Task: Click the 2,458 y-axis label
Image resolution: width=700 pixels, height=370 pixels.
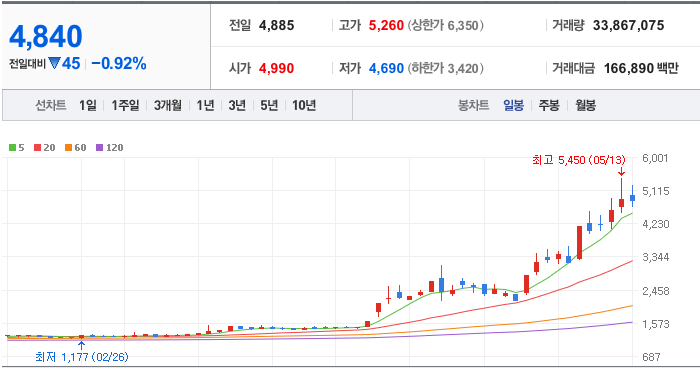Action: tap(656, 291)
